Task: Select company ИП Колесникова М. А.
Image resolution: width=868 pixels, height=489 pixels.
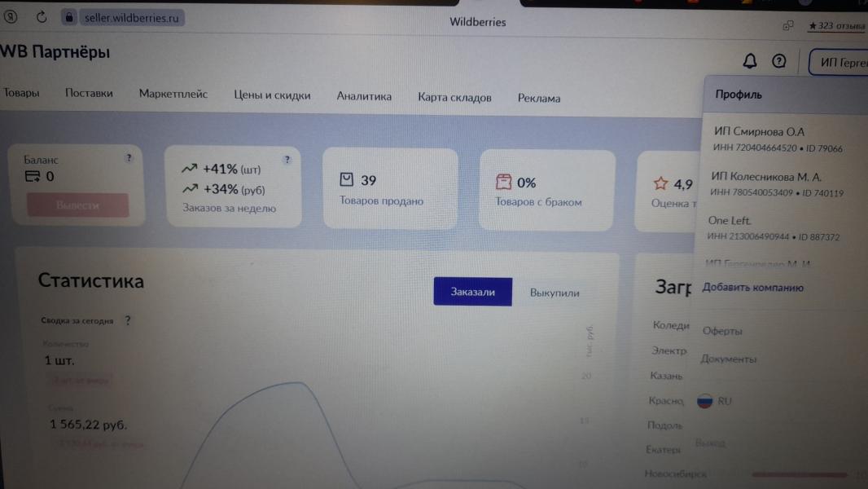Action: point(778,184)
